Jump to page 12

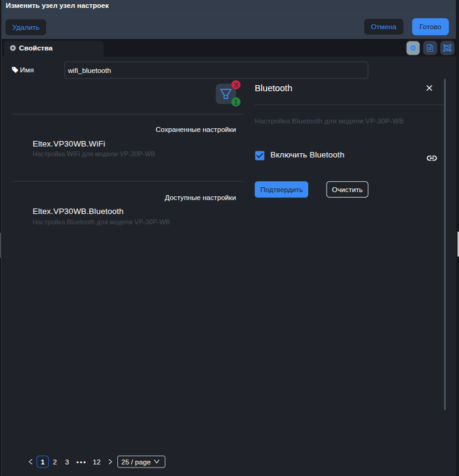point(97,462)
